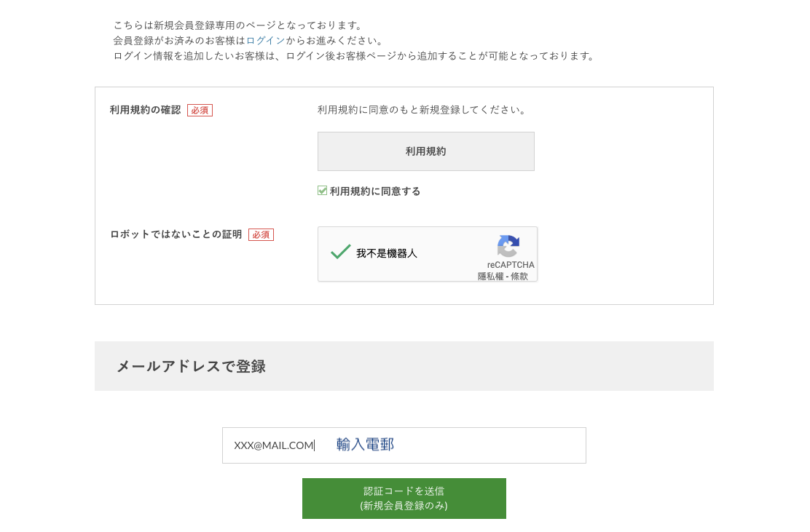Click the 我不是機器人 label
The height and width of the screenshot is (532, 810).
[x=387, y=254]
